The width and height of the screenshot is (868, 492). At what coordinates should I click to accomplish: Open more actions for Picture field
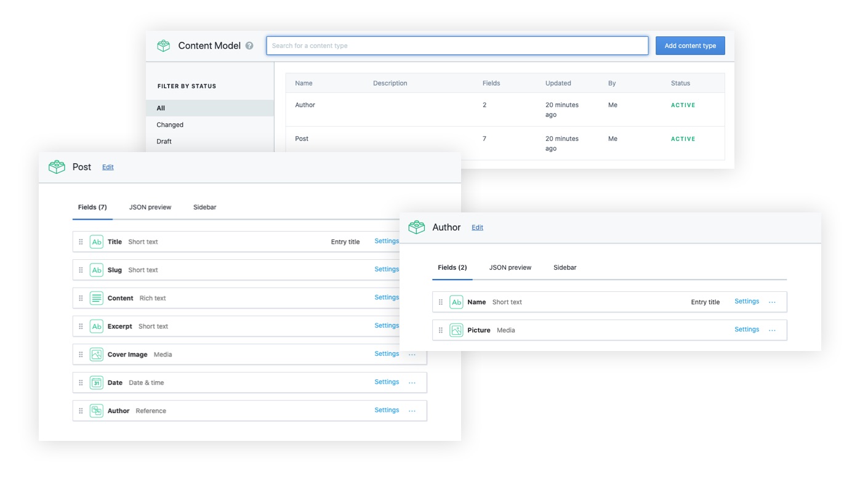[x=772, y=331]
